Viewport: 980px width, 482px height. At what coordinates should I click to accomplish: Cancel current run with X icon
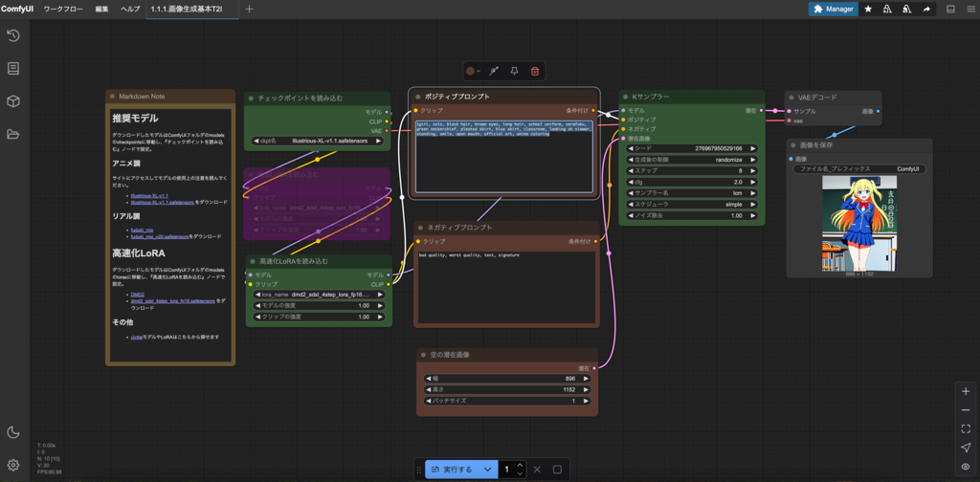537,469
